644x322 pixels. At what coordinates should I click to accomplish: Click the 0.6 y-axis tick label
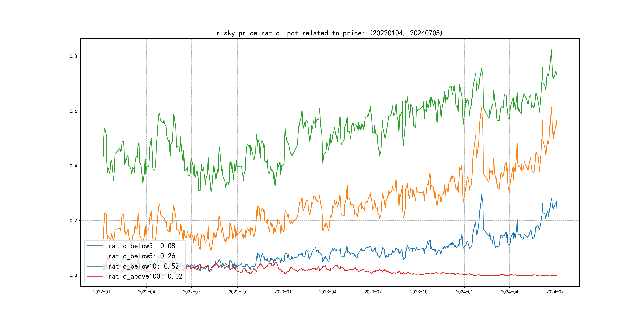[x=73, y=111]
